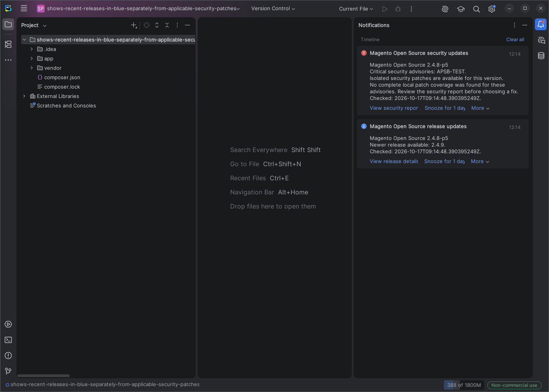Open More actions for release updates notification
Viewport: 549px width, 392px height.
[x=480, y=162]
